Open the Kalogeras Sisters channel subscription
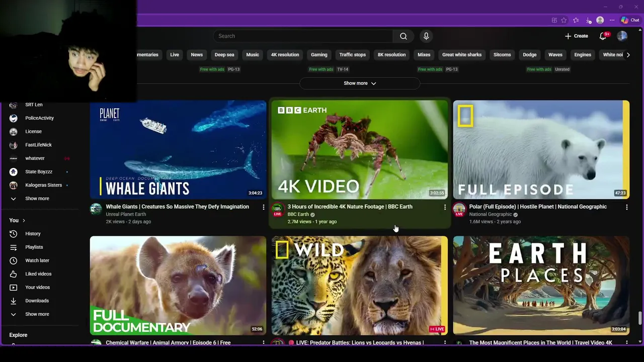 coord(43,185)
